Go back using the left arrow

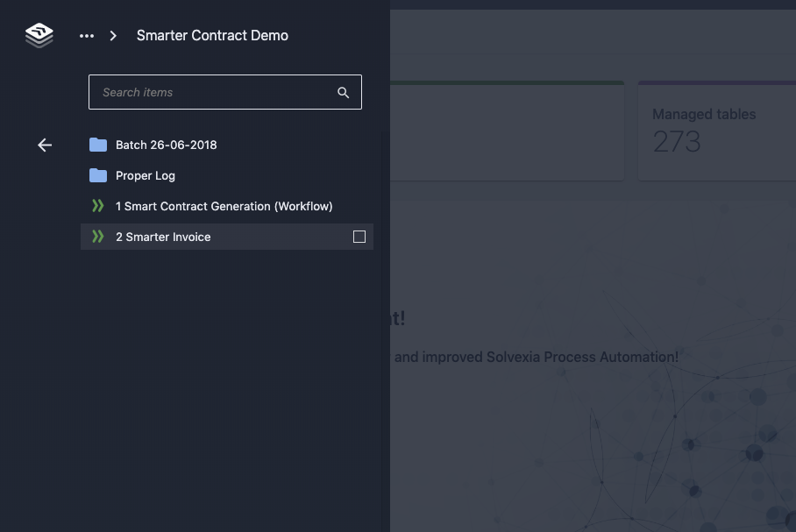45,145
